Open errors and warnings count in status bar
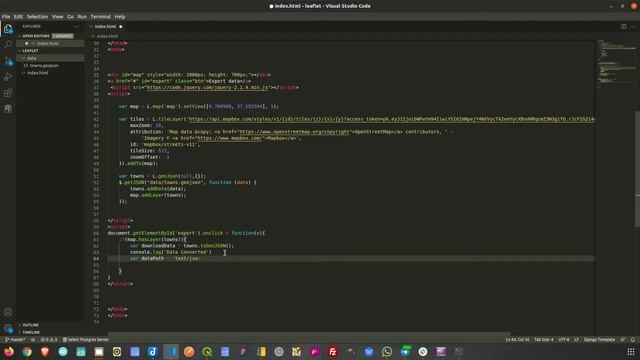 tap(49, 339)
